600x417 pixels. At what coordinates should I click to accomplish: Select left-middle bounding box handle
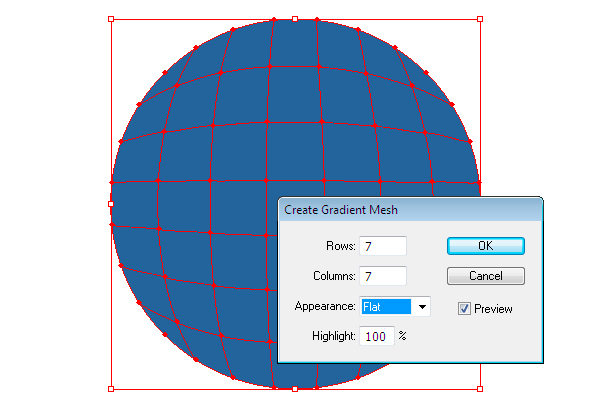[111, 204]
